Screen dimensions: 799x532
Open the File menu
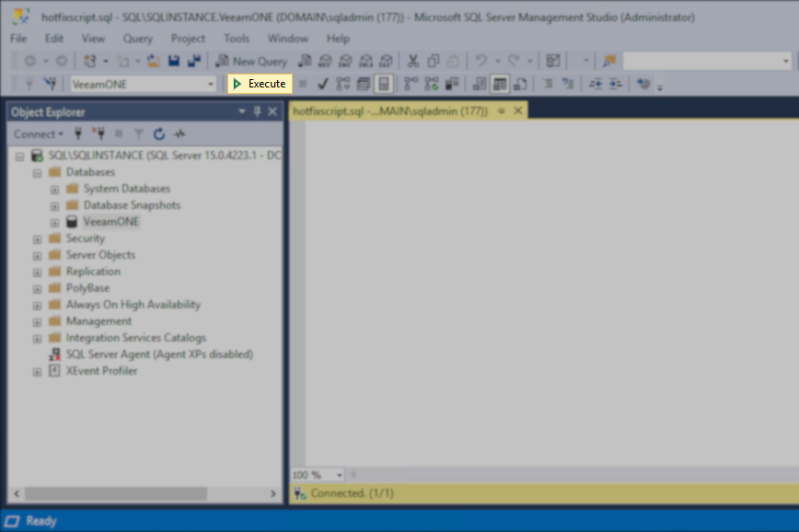[18, 39]
